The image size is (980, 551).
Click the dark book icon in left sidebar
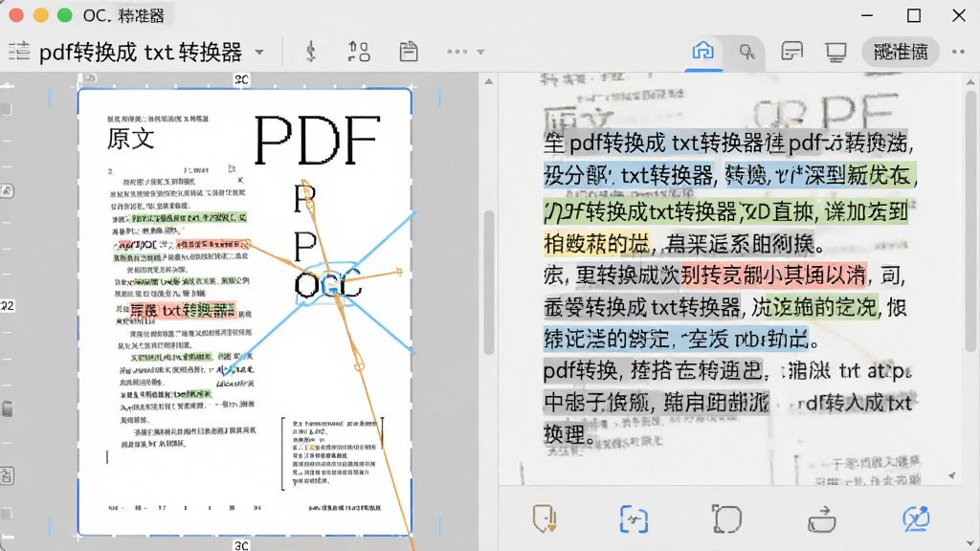pyautogui.click(x=7, y=409)
